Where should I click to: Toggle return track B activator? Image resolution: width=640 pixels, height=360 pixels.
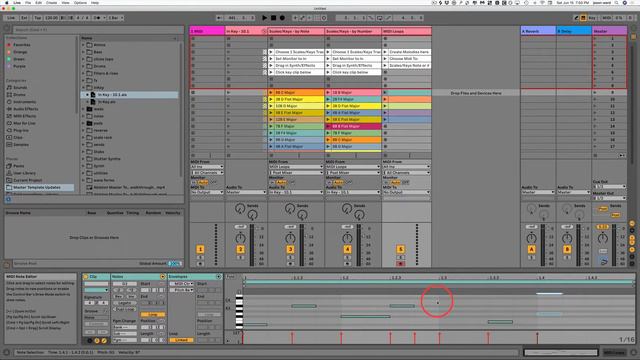[x=567, y=249]
